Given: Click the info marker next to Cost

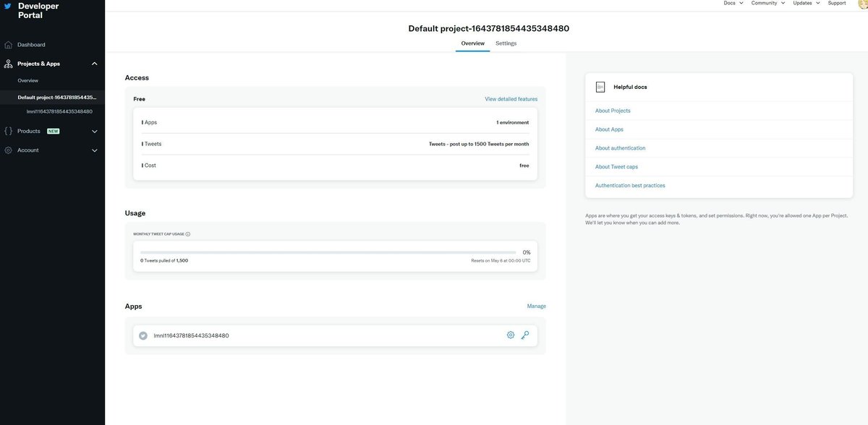Looking at the screenshot, I should (142, 166).
